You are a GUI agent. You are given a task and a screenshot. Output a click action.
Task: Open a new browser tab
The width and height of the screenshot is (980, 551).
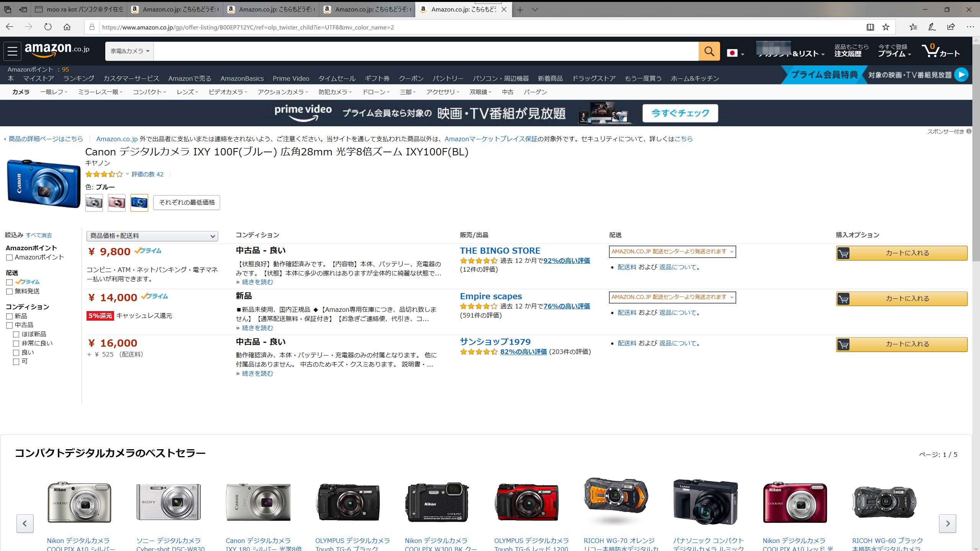pos(520,10)
